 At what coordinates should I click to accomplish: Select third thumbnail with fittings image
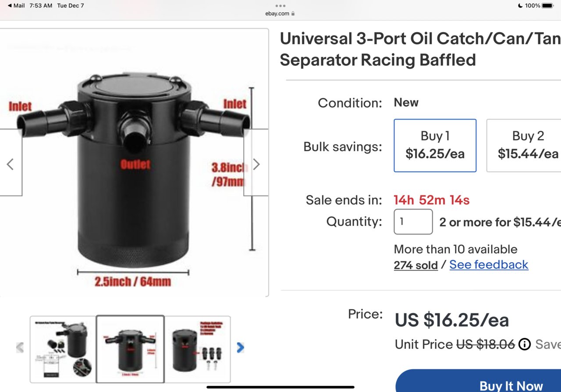point(197,349)
